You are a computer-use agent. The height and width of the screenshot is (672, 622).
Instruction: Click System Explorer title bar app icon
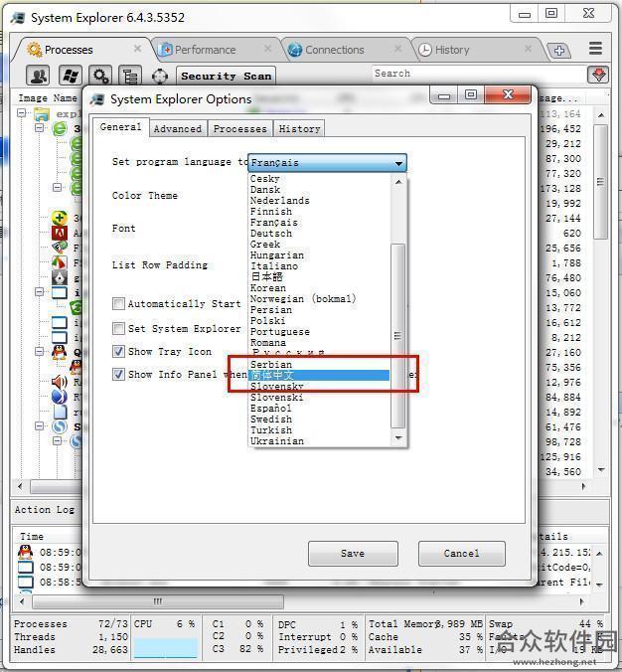18,18
